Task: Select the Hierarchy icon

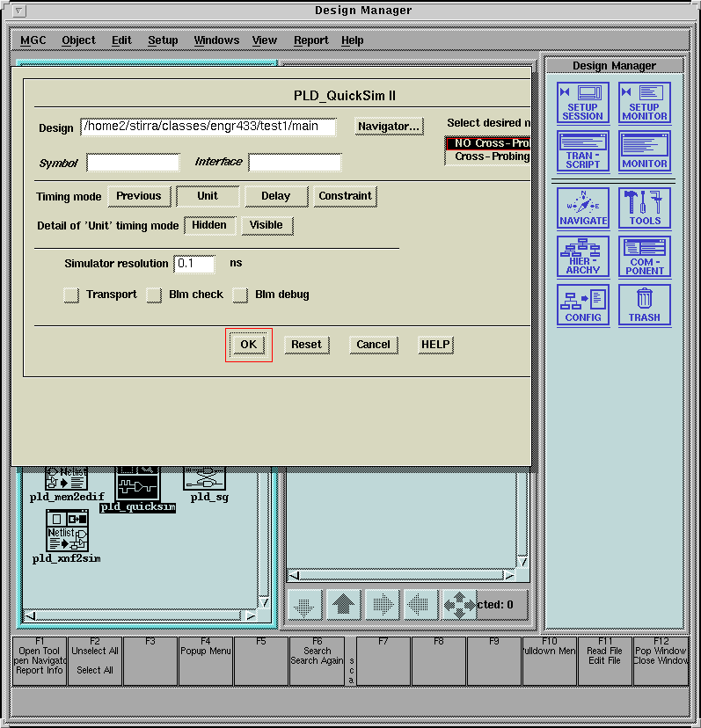Action: point(582,257)
